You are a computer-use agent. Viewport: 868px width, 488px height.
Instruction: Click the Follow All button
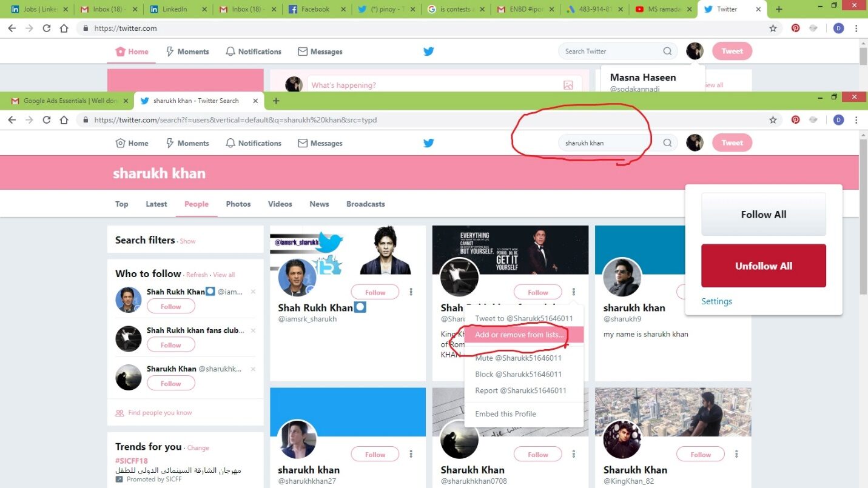click(763, 215)
